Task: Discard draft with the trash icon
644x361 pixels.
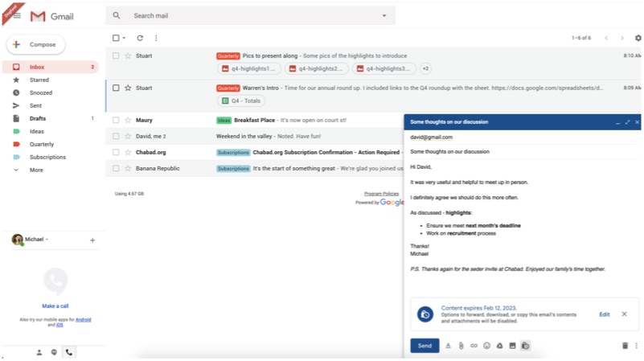Action: [625, 346]
